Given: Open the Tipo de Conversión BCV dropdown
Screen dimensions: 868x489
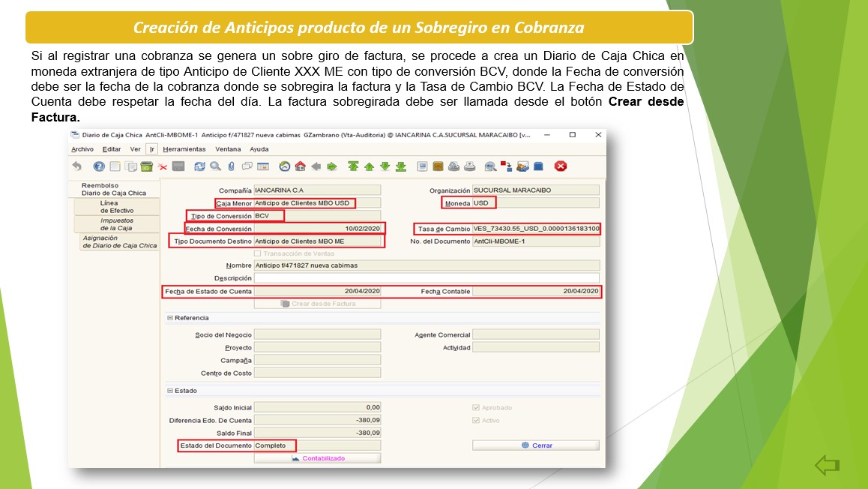Looking at the screenshot, I should click(x=317, y=216).
